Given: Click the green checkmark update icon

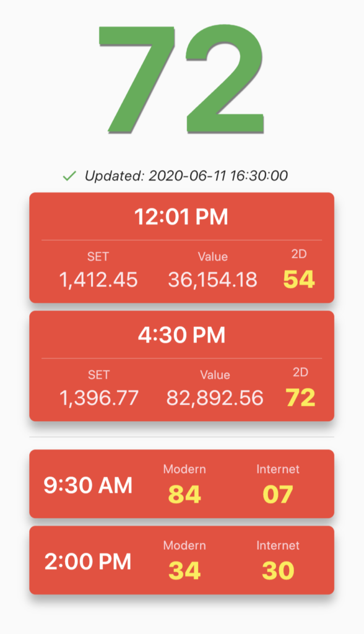Looking at the screenshot, I should [69, 176].
